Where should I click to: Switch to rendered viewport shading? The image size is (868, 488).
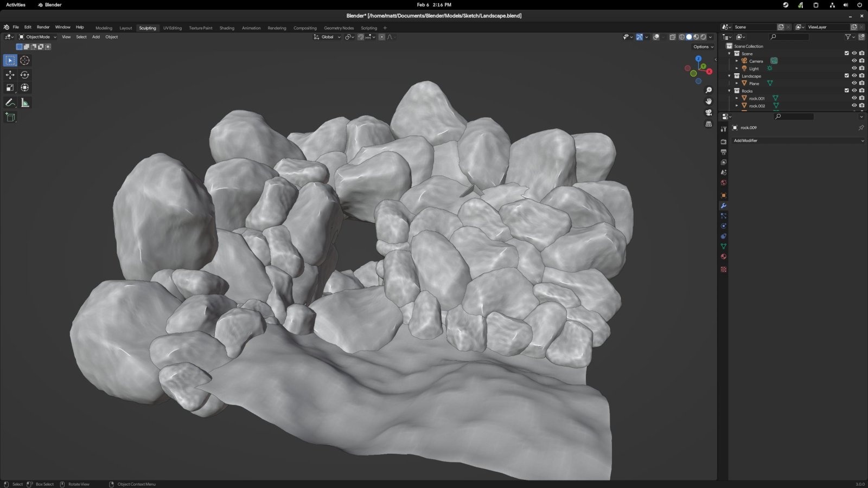703,37
